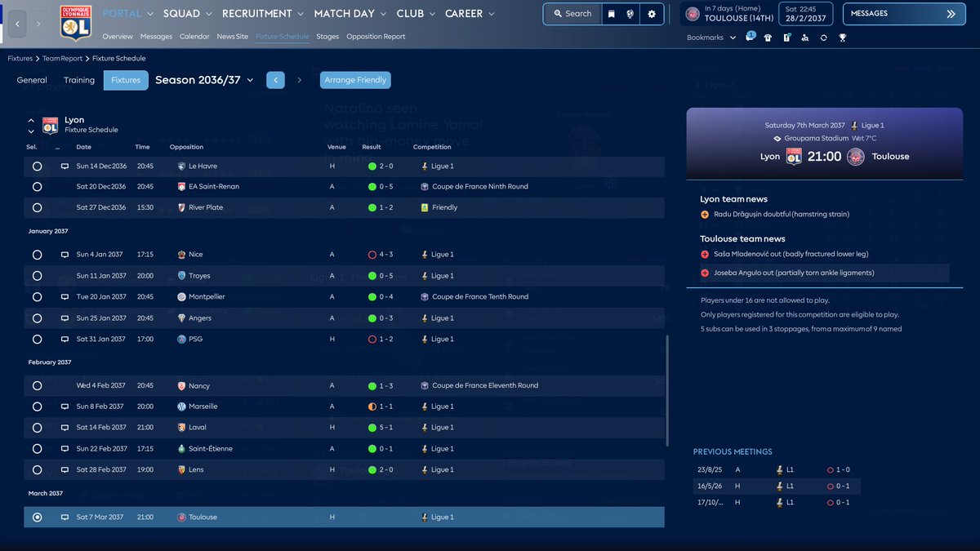Open the speech bubble notifications bookmark
The width and height of the screenshot is (980, 551).
[750, 38]
